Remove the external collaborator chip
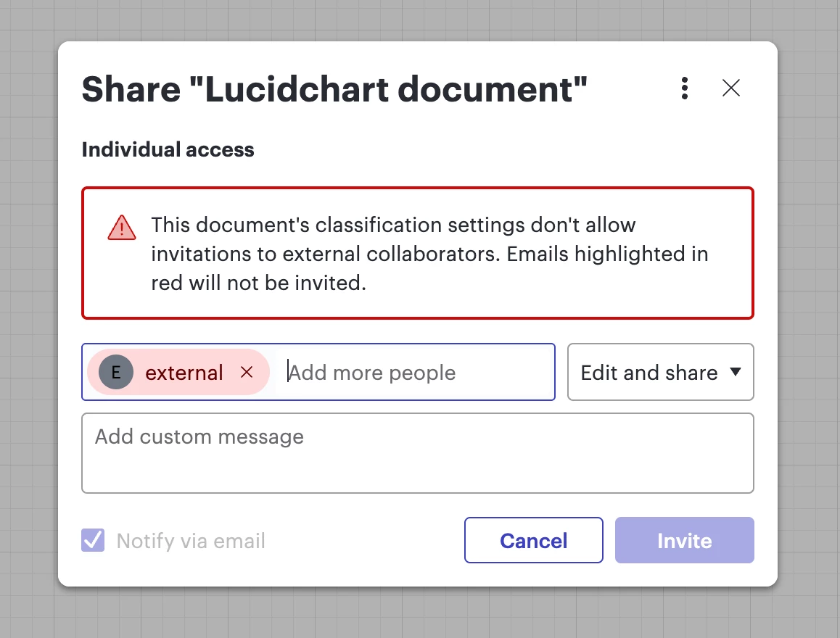840x638 pixels. [x=247, y=372]
